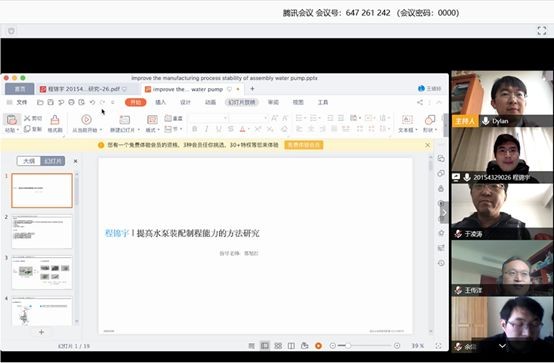
Task: Toggle Bold formatting
Action: [x=194, y=129]
